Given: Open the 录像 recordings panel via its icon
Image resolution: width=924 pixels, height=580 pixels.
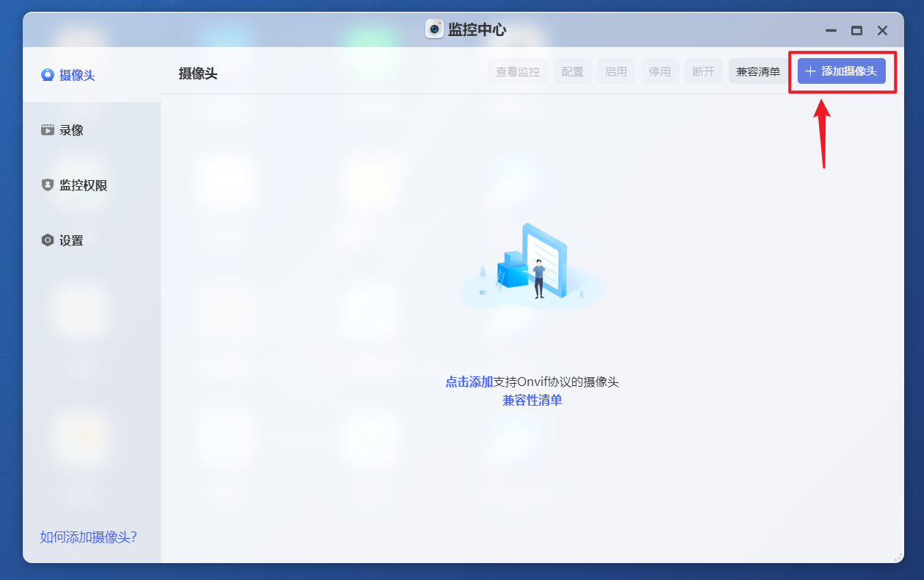Looking at the screenshot, I should (x=47, y=129).
